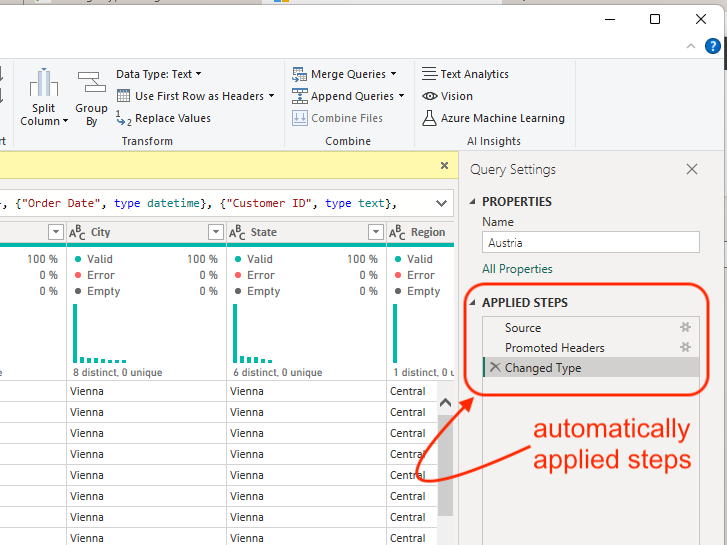Open the Merge Queries dropdown

(x=393, y=74)
